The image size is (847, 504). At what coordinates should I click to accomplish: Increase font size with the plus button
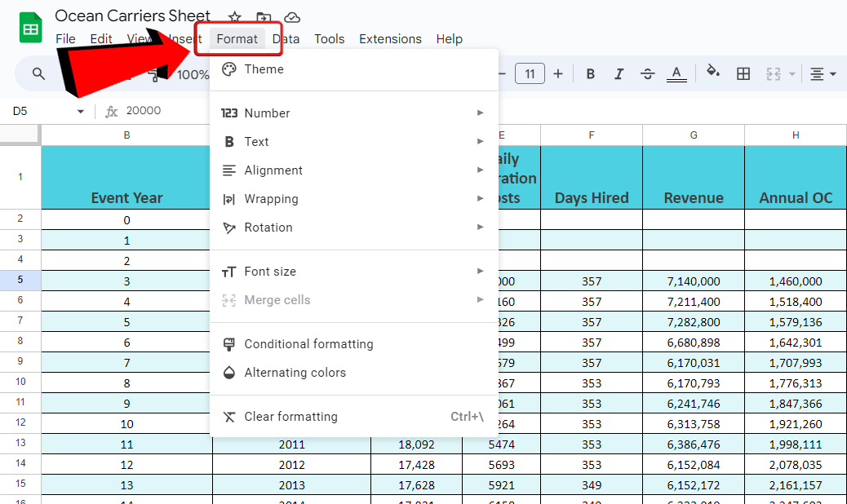point(558,73)
